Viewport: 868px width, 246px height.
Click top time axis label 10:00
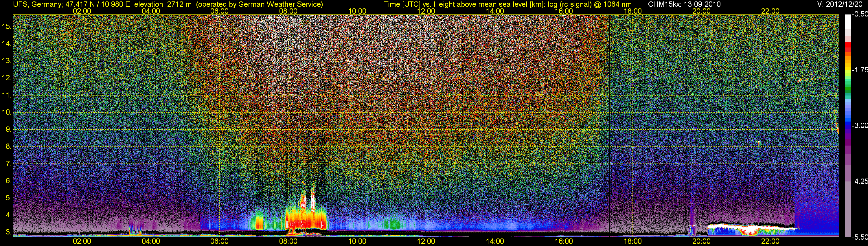coord(357,11)
